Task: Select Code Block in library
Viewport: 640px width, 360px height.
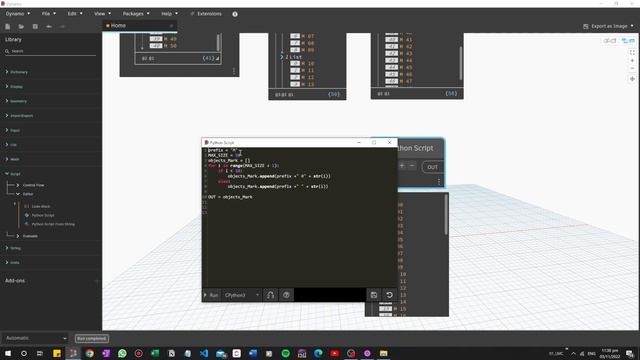Action: pyautogui.click(x=37, y=207)
